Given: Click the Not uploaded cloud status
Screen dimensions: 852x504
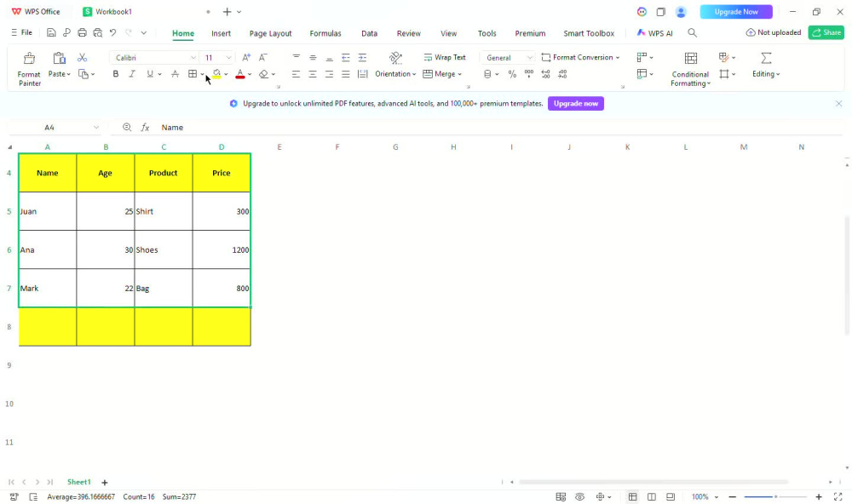Looking at the screenshot, I should click(774, 32).
